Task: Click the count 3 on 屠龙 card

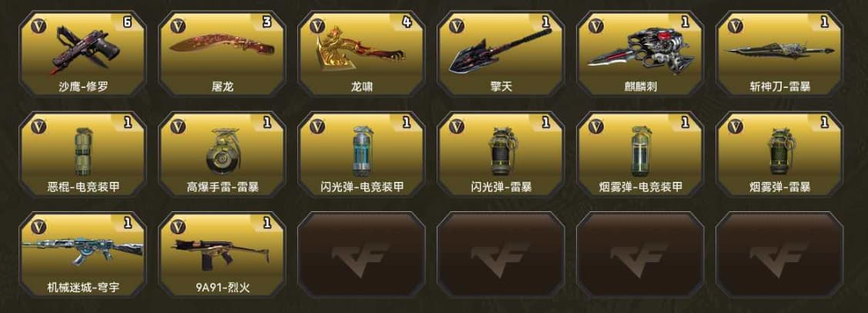Action: (266, 23)
